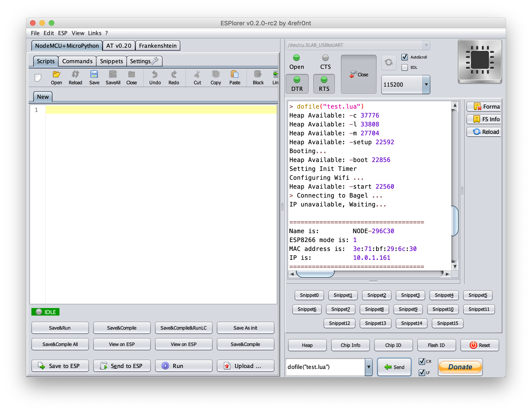Open the Settings tab

tap(144, 61)
